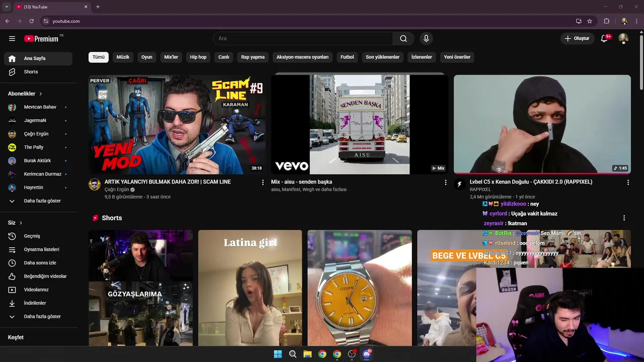Open the hamburger guide menu
644x362 pixels.
tap(12, 38)
